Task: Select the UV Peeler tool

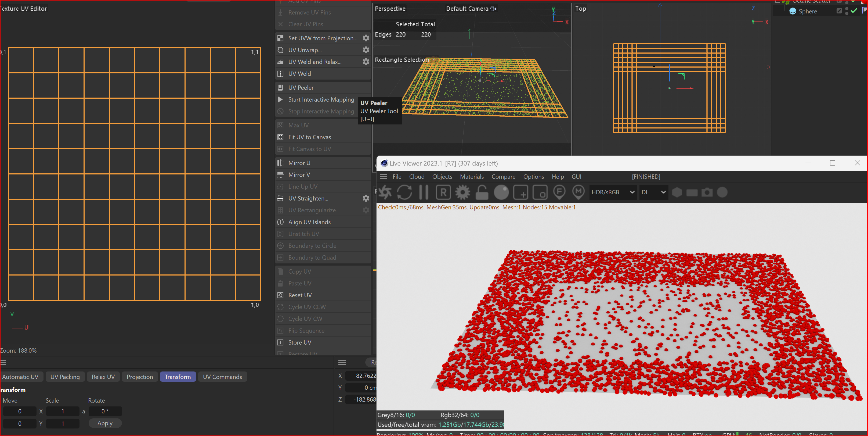Action: tap(301, 88)
